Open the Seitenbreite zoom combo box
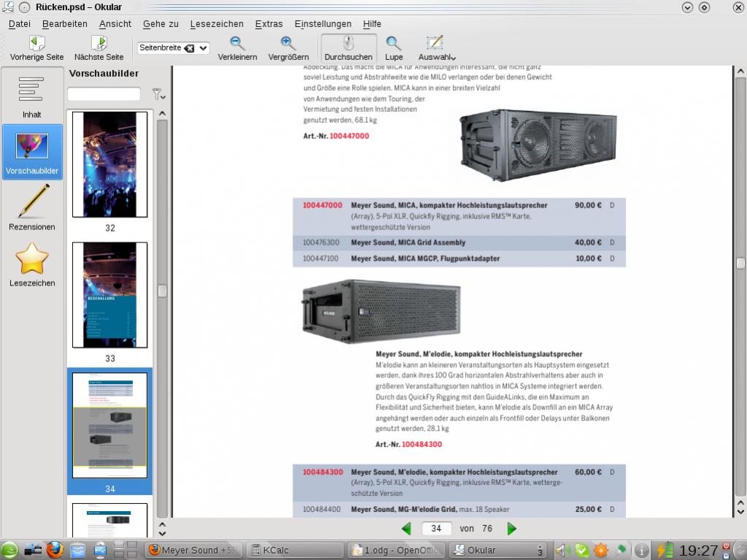This screenshot has width=747, height=560. pyautogui.click(x=204, y=47)
